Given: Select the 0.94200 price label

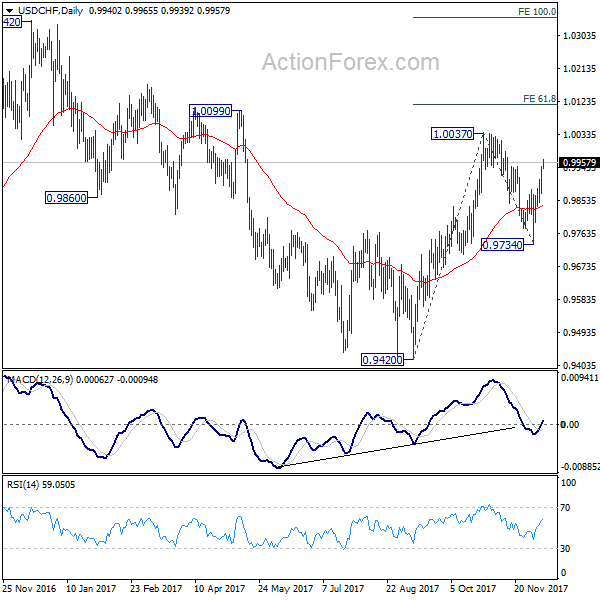Looking at the screenshot, I should point(382,359).
